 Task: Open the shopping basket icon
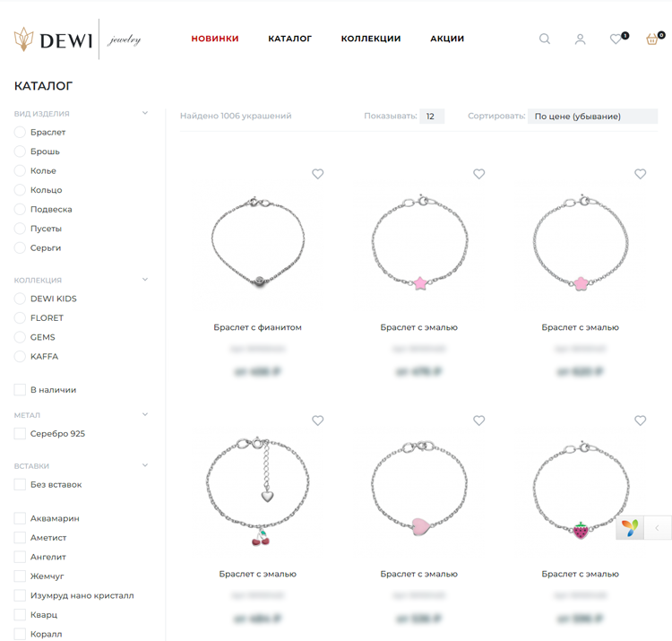[x=652, y=39]
